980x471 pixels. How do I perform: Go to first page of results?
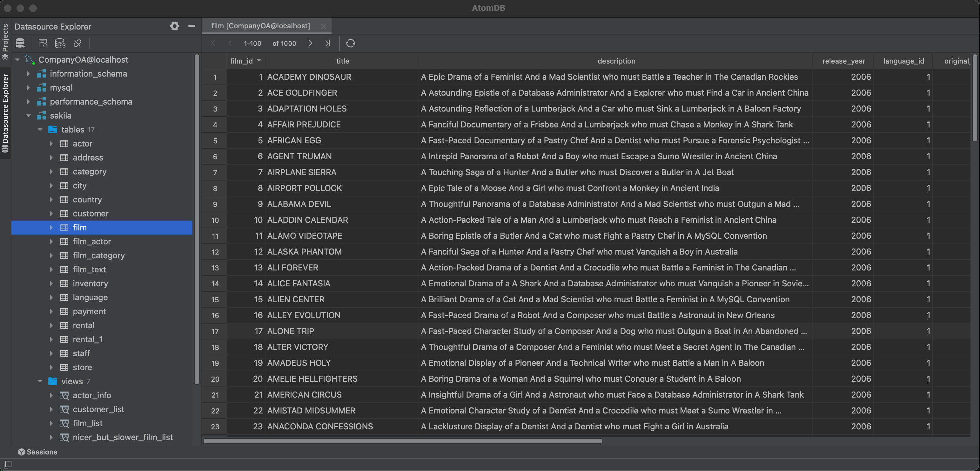(x=213, y=44)
